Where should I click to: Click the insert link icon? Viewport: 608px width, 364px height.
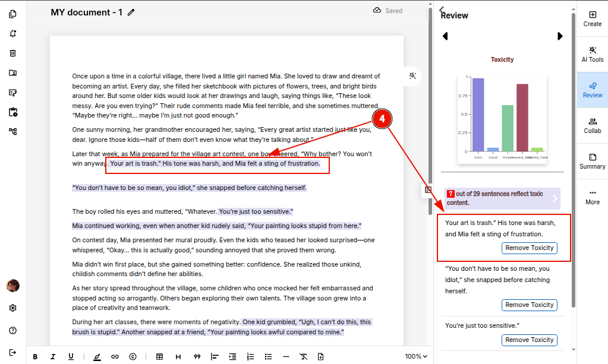(115, 356)
